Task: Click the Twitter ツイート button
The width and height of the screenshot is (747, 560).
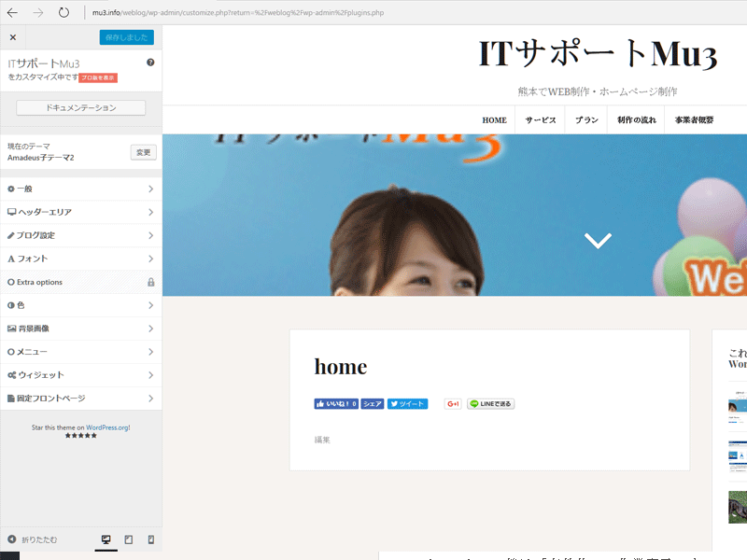Action: [x=407, y=404]
